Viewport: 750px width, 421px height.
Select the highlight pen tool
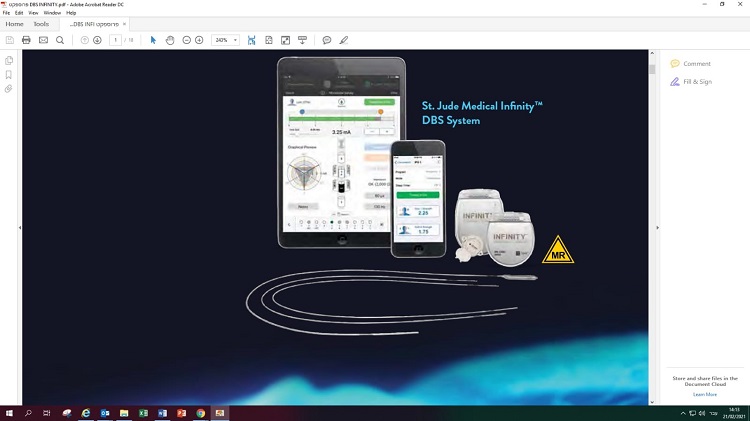coord(344,40)
